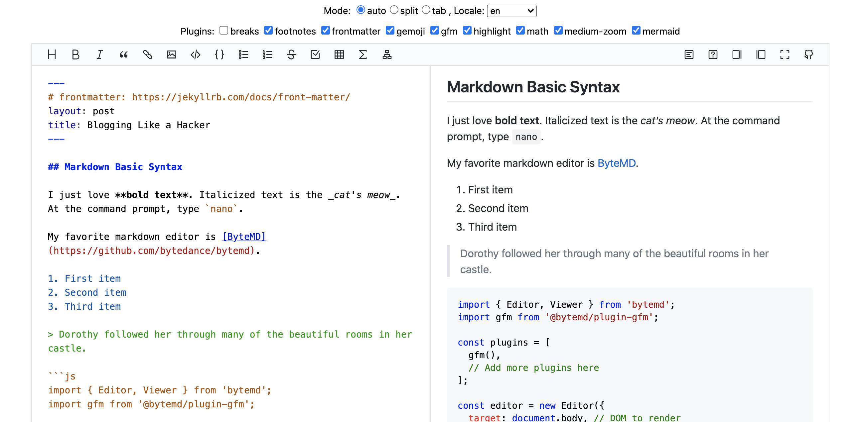Select the auto mode radio button
This screenshot has width=868, height=422.
pyautogui.click(x=361, y=10)
